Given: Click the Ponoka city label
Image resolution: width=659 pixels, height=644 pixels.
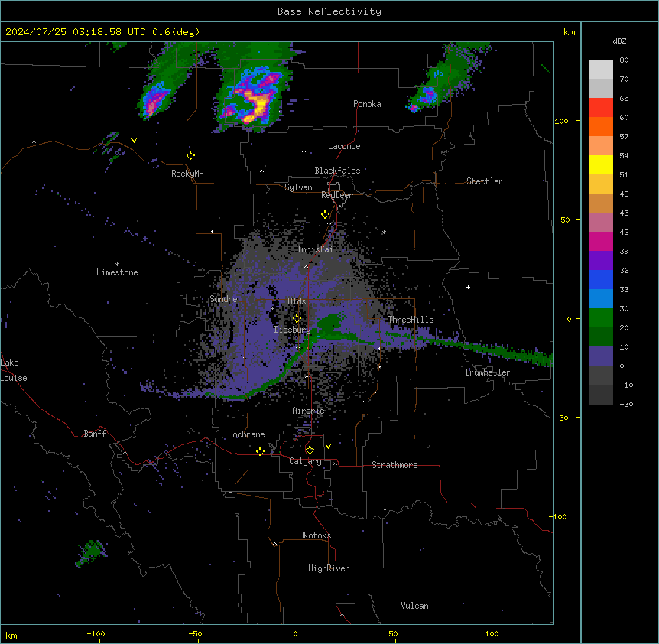Looking at the screenshot, I should (367, 104).
